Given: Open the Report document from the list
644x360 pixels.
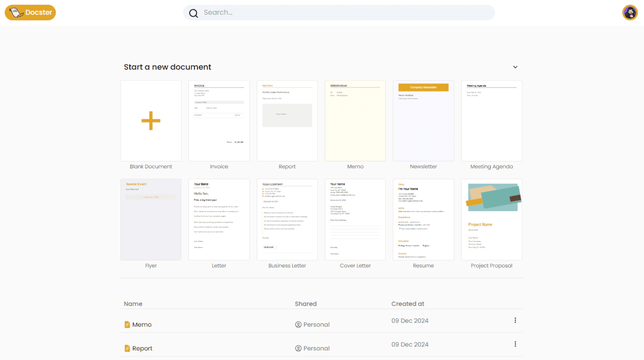Looking at the screenshot, I should (143, 348).
